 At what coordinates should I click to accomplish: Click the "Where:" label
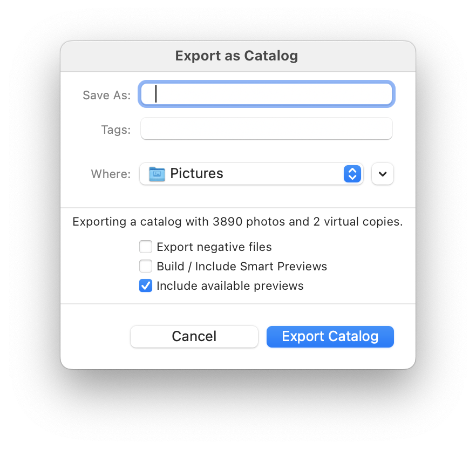coord(111,174)
